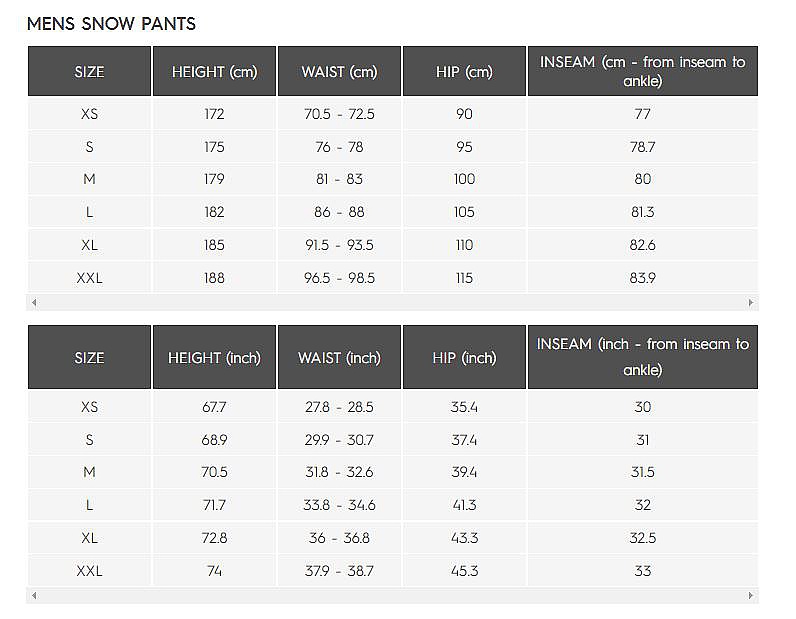Click the inch table's horizontal scrollbar track
The width and height of the screenshot is (796, 619).
tap(392, 596)
